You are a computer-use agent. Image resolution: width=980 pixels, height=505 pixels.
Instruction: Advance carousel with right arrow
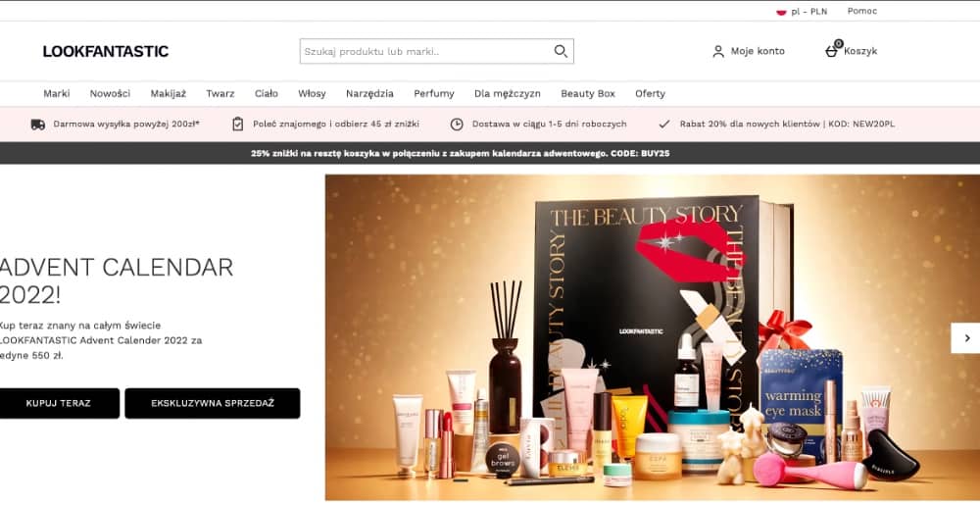click(x=966, y=338)
